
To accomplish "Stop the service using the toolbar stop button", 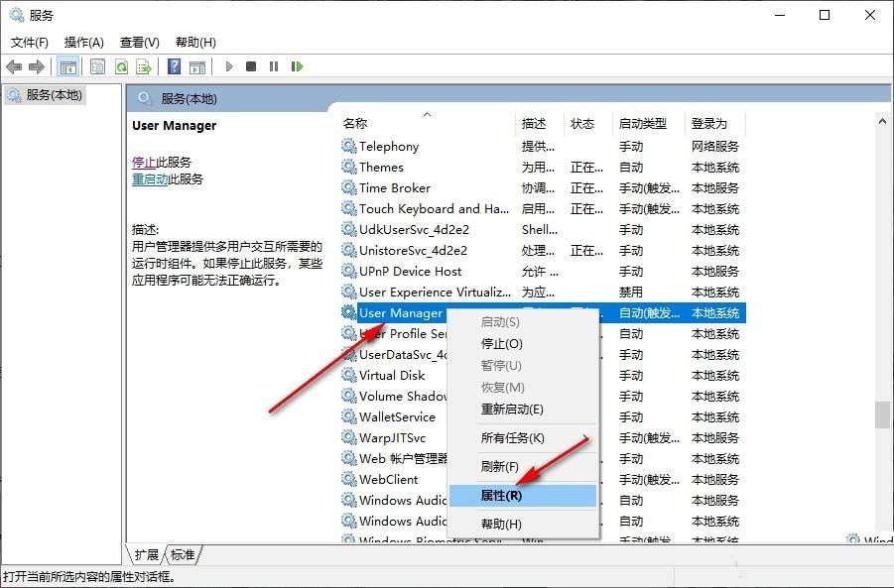I will (251, 66).
